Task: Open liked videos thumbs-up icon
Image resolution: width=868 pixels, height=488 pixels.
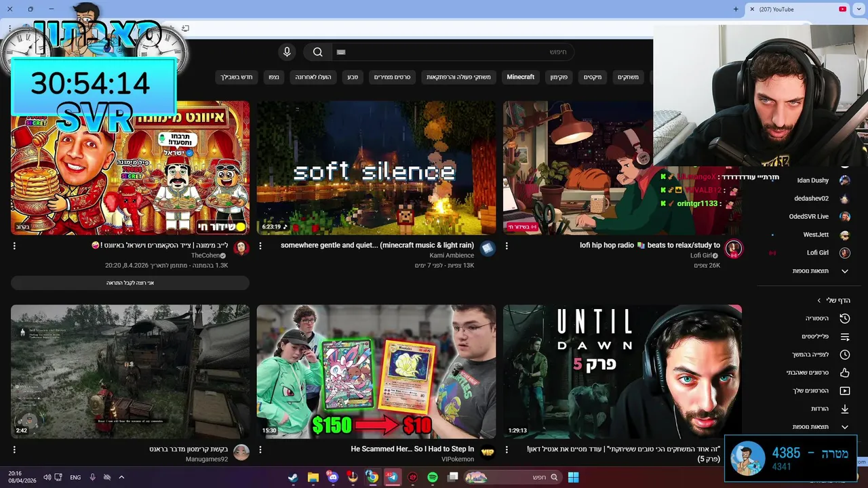Action: (845, 373)
